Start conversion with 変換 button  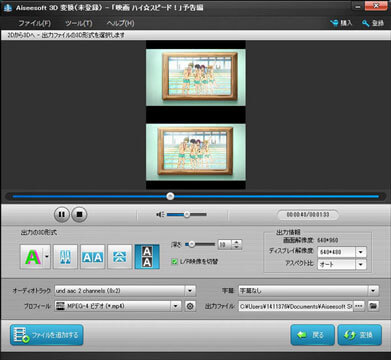(360, 335)
